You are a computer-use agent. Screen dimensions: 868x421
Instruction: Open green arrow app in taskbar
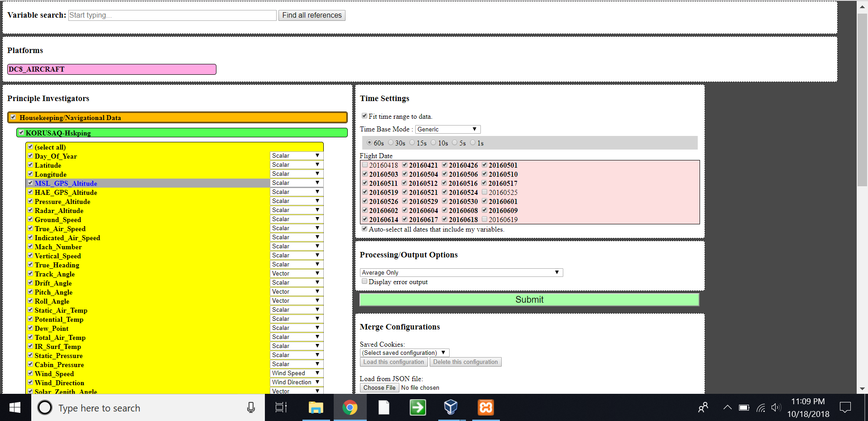(x=417, y=407)
